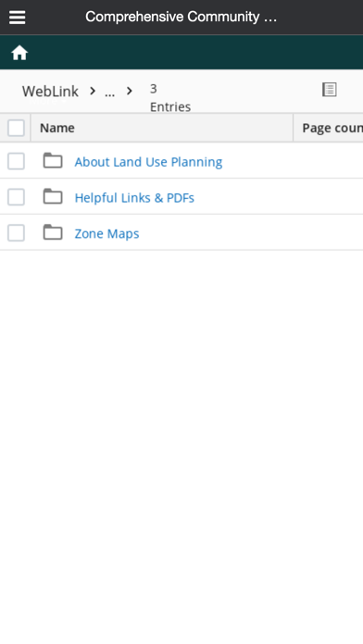Open the Zone Maps folder link
The width and height of the screenshot is (363, 644).
106,234
